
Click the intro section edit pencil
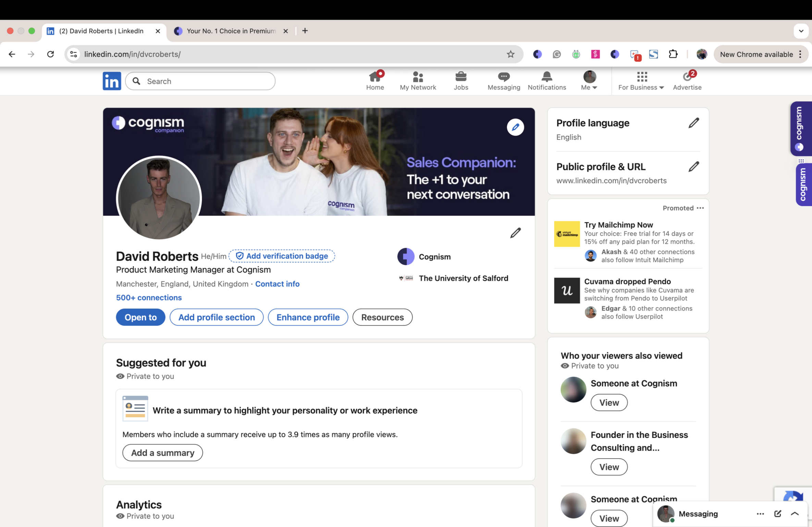pos(515,233)
